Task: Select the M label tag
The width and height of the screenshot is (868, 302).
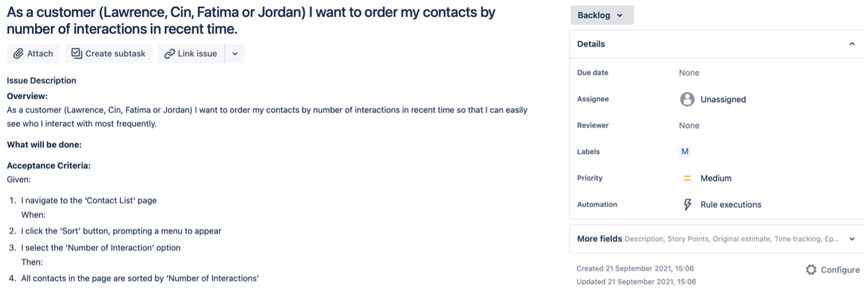Action: (685, 152)
